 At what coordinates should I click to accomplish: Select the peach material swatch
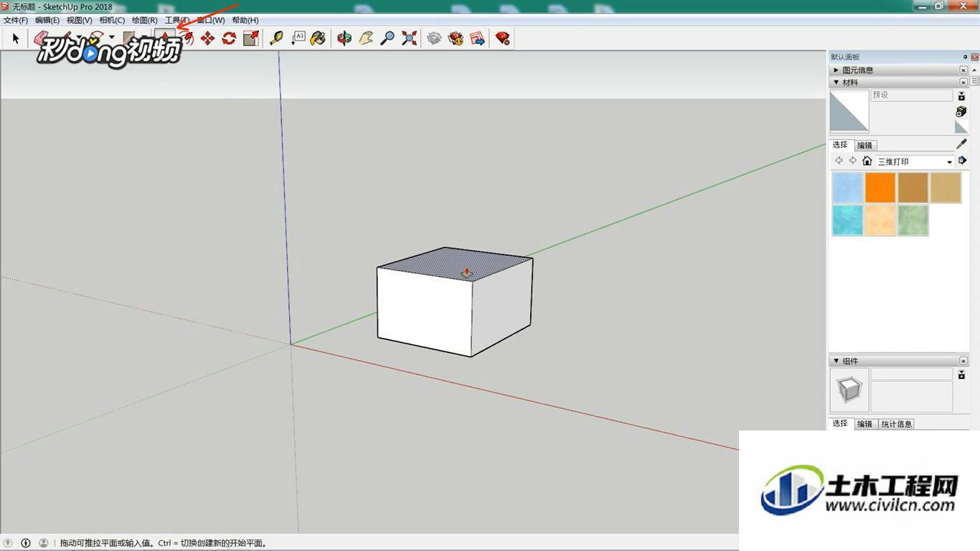click(x=880, y=220)
